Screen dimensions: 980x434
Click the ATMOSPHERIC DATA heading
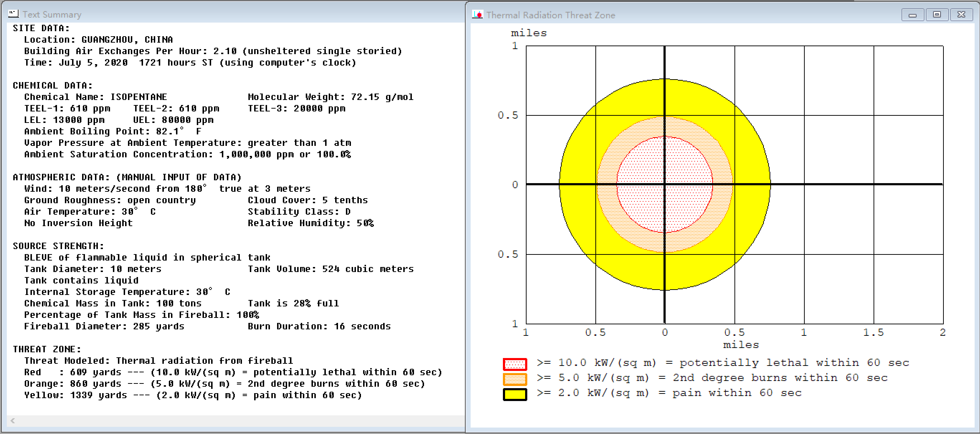point(127,177)
